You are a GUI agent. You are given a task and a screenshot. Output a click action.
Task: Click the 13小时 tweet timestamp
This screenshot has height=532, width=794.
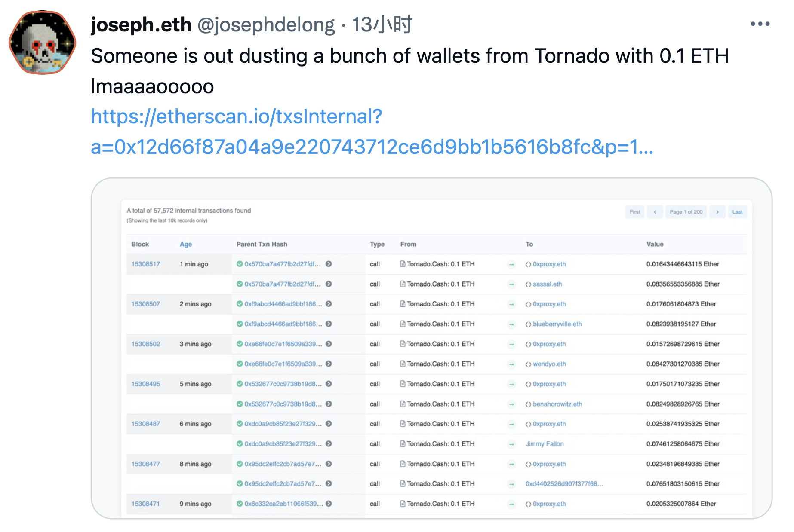coord(382,25)
